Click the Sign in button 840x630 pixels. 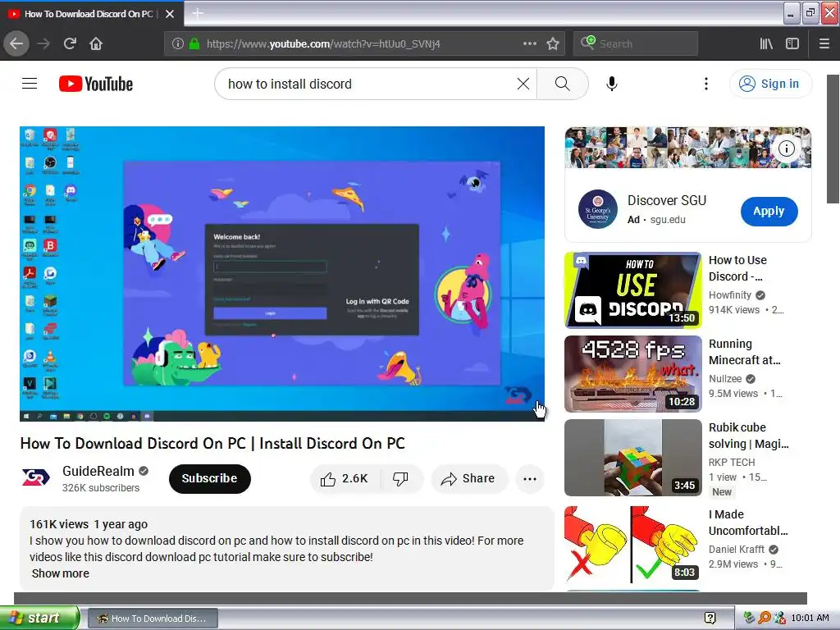pos(769,84)
